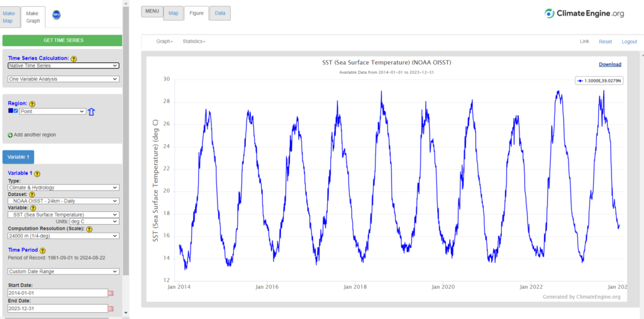Expand the NOAA OISST dataset dropdown
This screenshot has height=319, width=644.
(x=64, y=201)
